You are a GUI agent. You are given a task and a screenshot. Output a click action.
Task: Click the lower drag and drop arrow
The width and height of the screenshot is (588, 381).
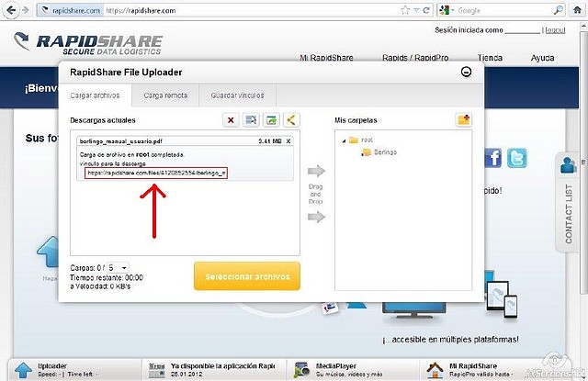point(316,217)
